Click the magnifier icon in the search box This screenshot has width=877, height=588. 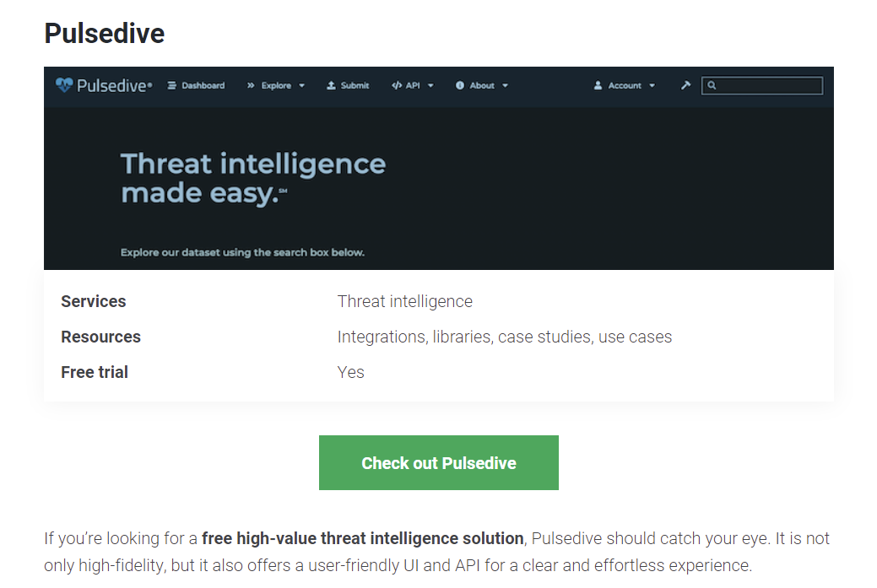point(712,85)
